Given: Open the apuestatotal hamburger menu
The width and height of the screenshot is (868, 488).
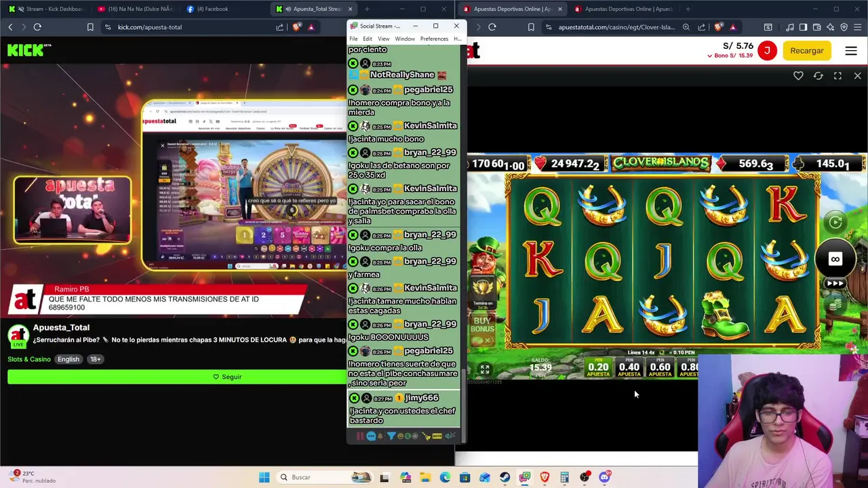Looking at the screenshot, I should click(x=851, y=51).
